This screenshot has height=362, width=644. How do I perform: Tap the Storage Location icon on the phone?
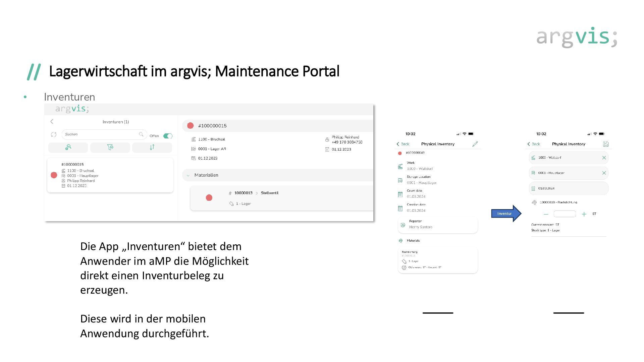pos(400,180)
